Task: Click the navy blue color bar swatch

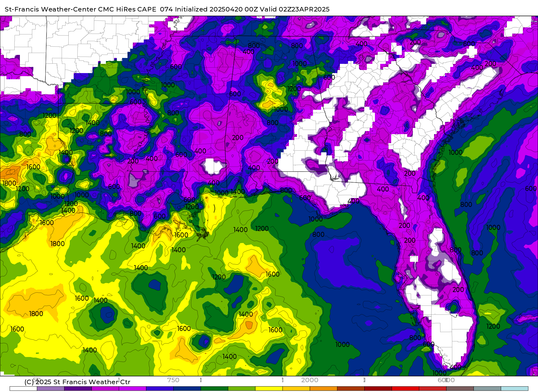Action: [187, 389]
